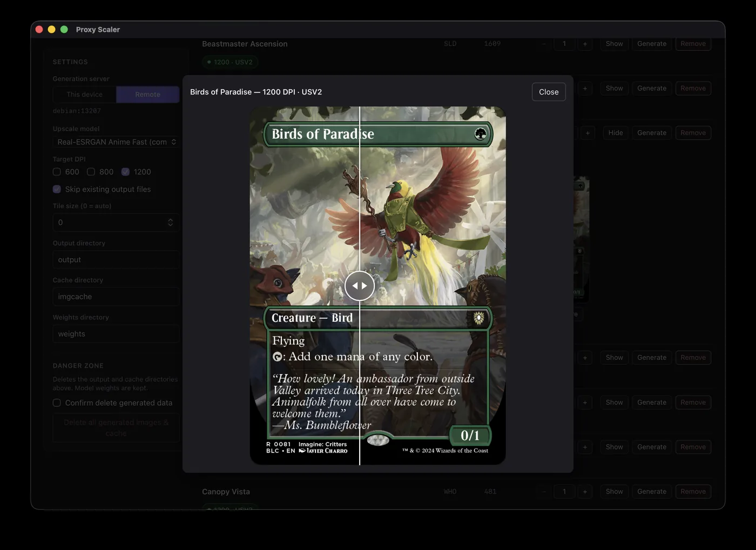Click the plus button beside Hide
756x550 pixels.
click(588, 133)
